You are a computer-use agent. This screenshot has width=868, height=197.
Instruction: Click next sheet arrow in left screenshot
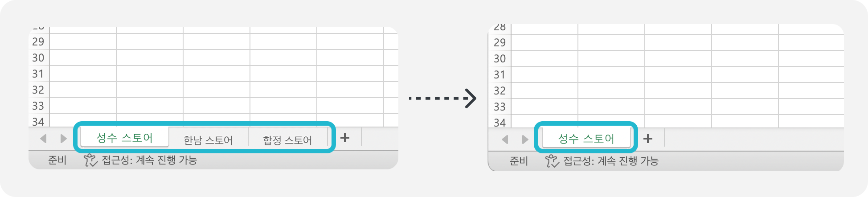point(63,139)
